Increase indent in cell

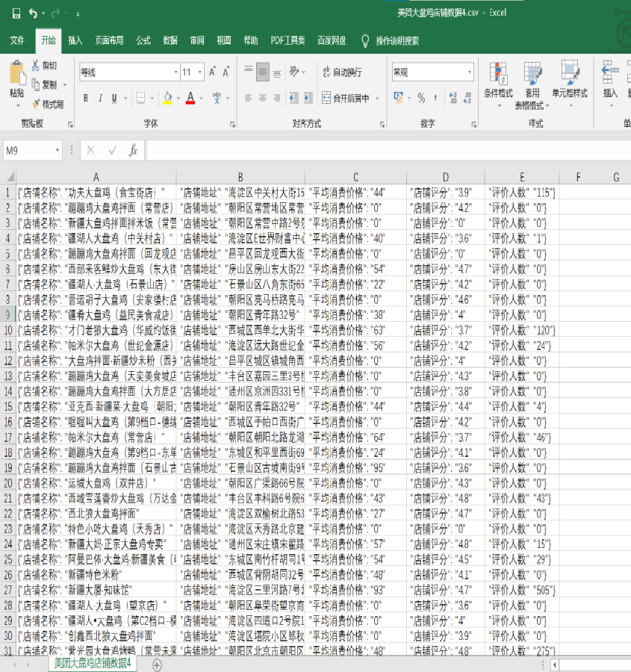pos(308,98)
